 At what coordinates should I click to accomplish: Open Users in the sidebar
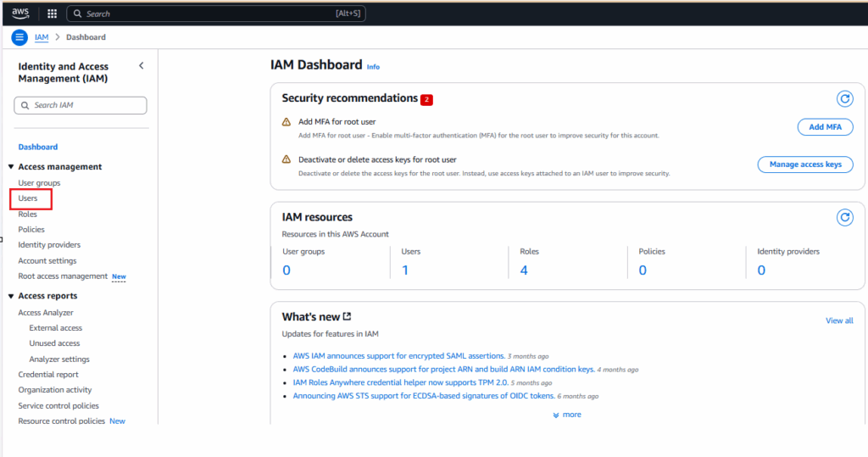[x=28, y=198]
